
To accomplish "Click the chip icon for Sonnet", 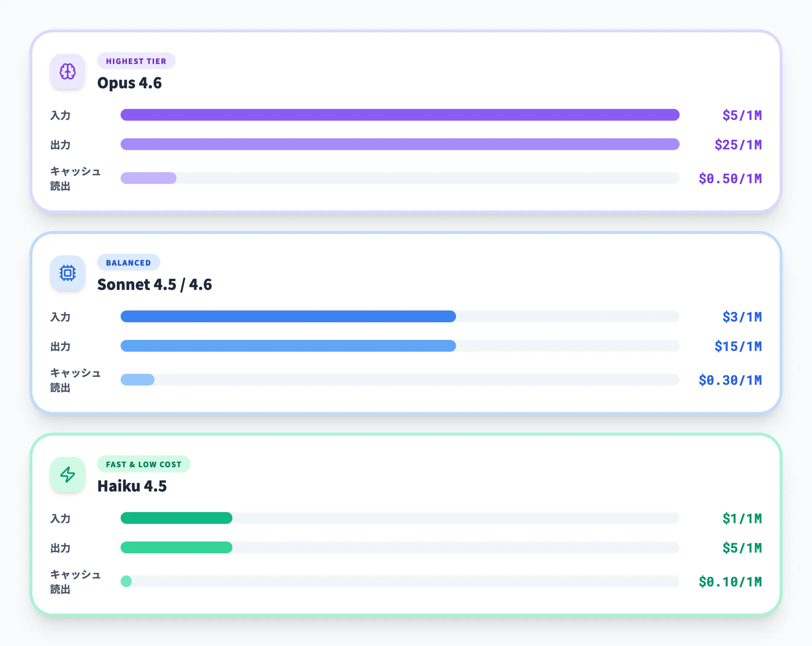I will point(67,273).
